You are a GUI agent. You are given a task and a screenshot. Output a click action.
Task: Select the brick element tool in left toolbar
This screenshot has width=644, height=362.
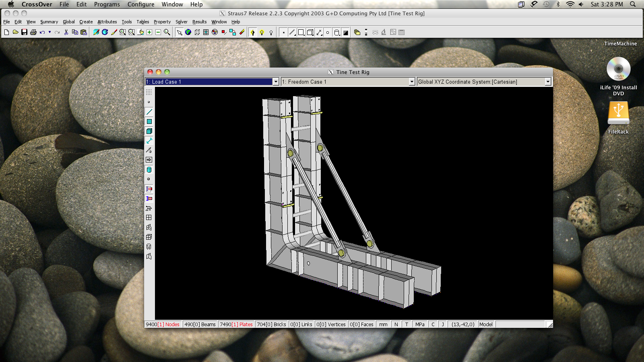tap(149, 131)
